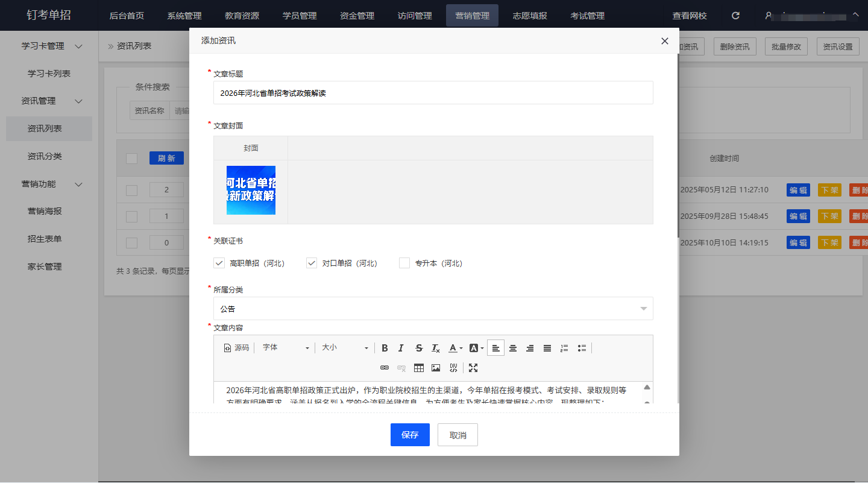Toggle bold formatting in the editor
Image resolution: width=868 pixels, height=483 pixels.
[385, 348]
